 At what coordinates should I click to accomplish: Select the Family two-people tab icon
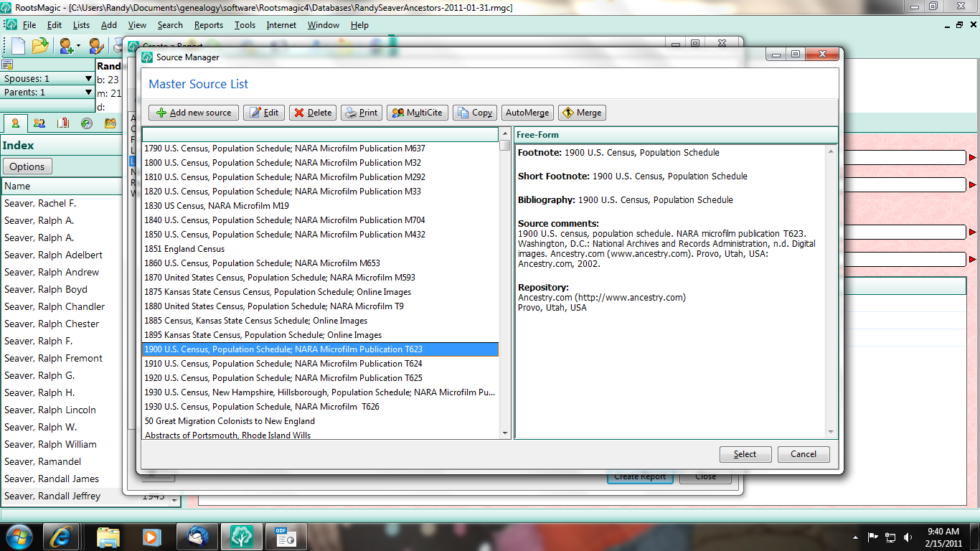[39, 123]
